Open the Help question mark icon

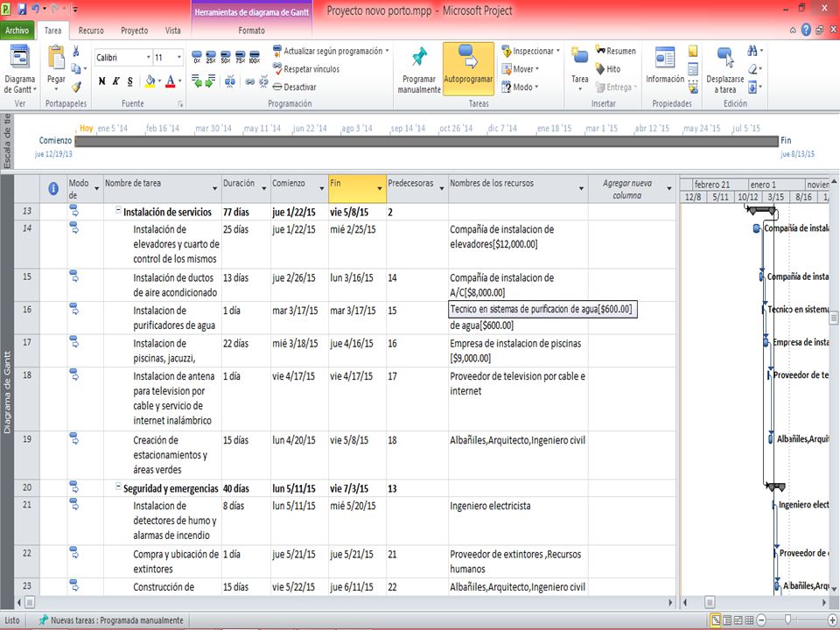(806, 31)
